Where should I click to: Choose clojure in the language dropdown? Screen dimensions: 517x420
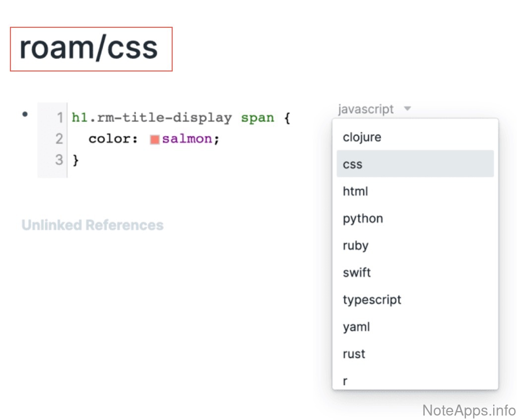coord(362,137)
